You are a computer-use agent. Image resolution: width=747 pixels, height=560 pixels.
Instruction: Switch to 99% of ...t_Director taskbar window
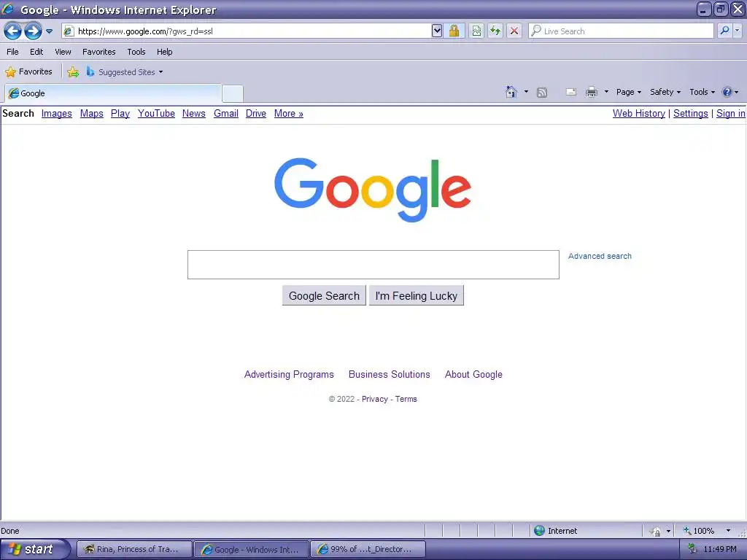368,549
